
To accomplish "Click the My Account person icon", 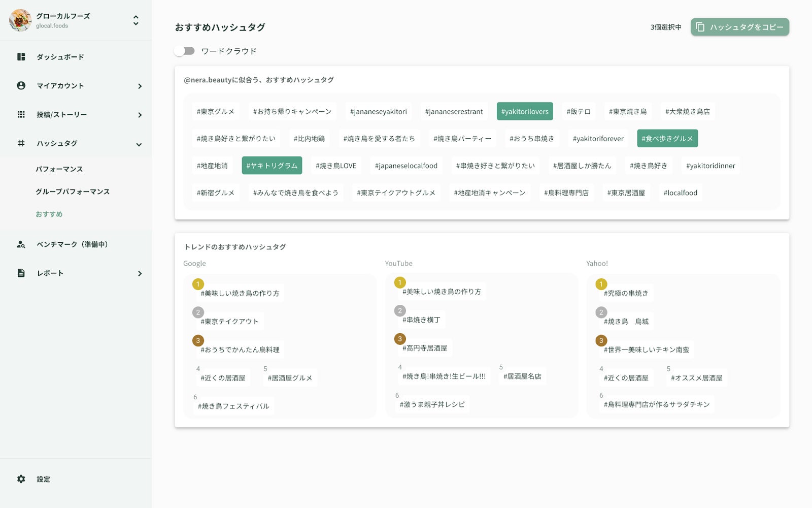I will (21, 85).
